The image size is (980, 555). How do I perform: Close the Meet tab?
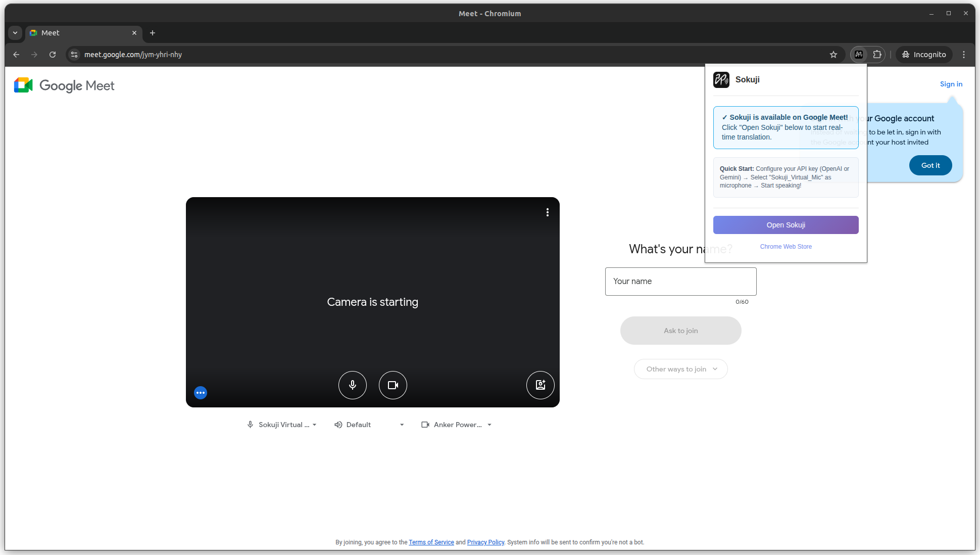[x=134, y=33]
